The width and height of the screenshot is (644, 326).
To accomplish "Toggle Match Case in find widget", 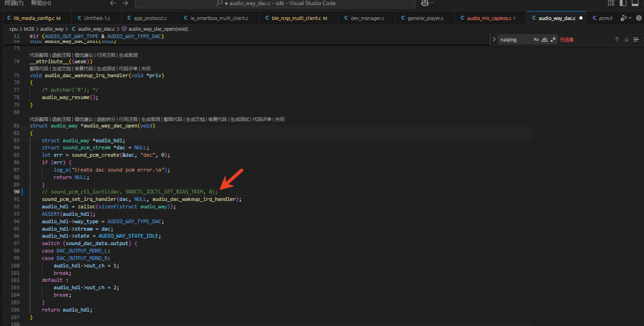I will click(536, 40).
